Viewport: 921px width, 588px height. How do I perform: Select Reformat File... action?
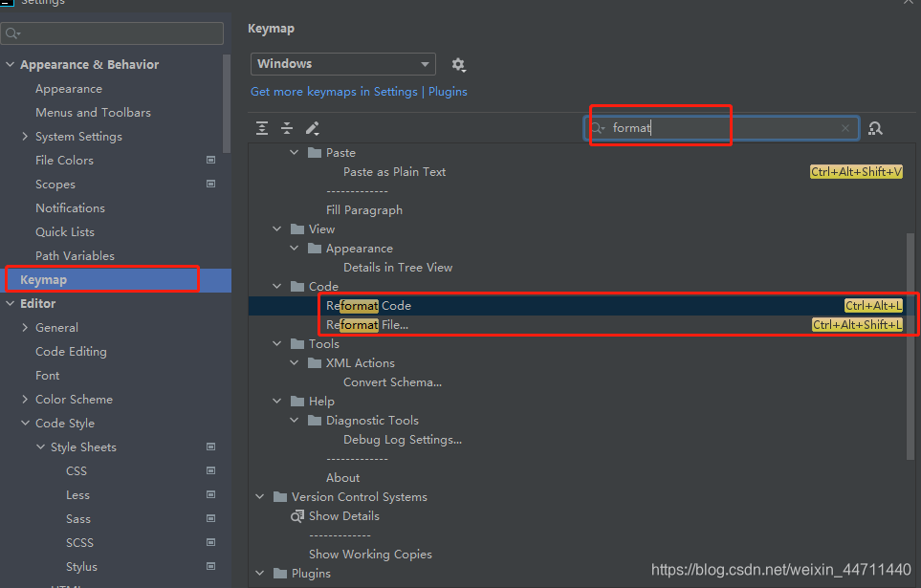tap(367, 325)
